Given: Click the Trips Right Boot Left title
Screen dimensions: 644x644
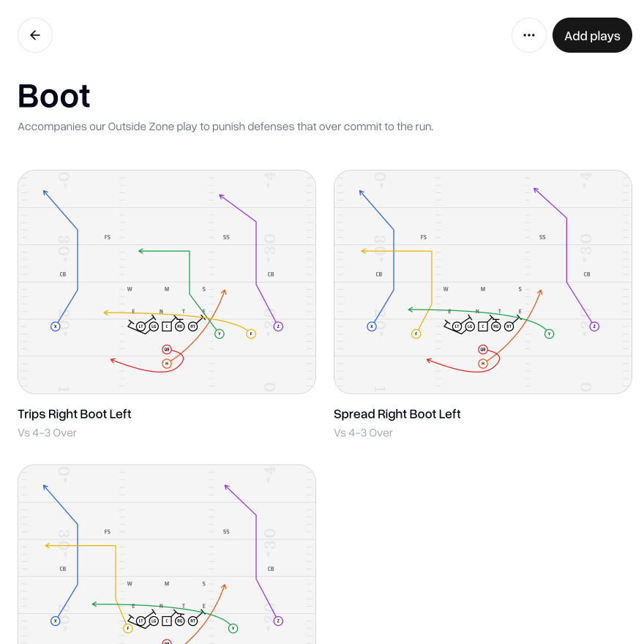Looking at the screenshot, I should [75, 414].
